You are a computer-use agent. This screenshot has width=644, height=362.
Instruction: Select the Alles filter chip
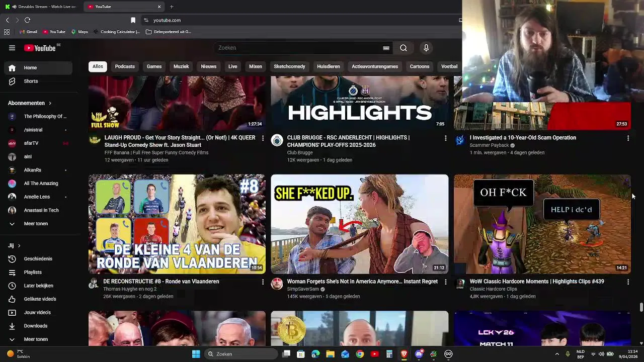pos(98,66)
